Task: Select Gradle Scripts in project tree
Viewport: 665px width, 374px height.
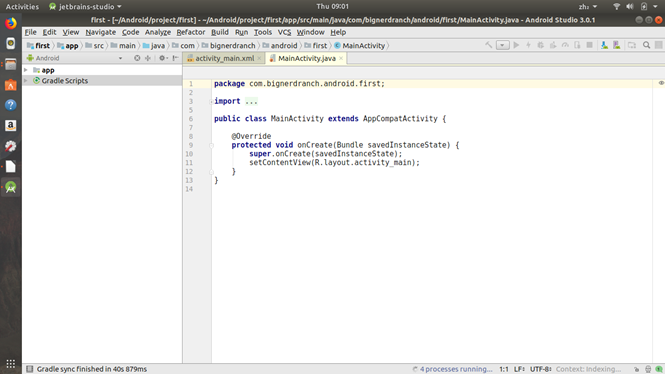Action: pyautogui.click(x=60, y=81)
